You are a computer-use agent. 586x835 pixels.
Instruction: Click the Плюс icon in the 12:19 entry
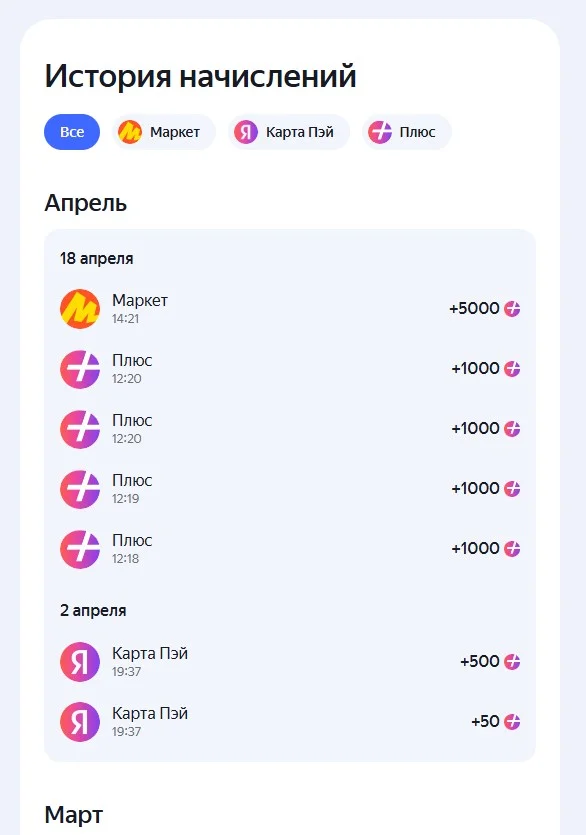click(x=80, y=489)
